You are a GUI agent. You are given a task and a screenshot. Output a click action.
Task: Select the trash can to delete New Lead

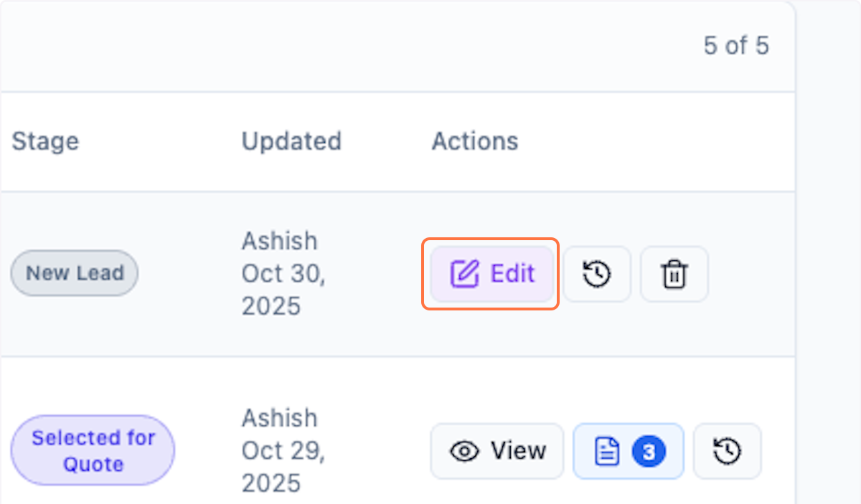coord(673,274)
